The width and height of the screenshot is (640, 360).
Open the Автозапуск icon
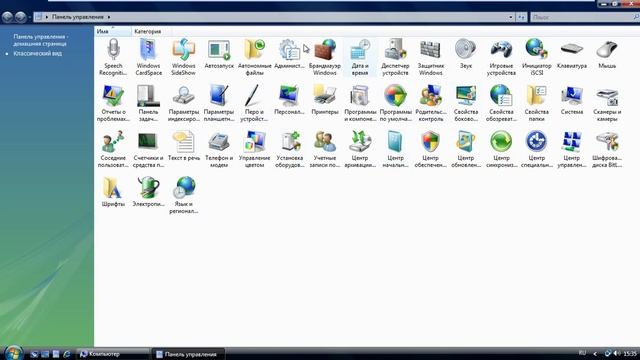click(x=219, y=53)
